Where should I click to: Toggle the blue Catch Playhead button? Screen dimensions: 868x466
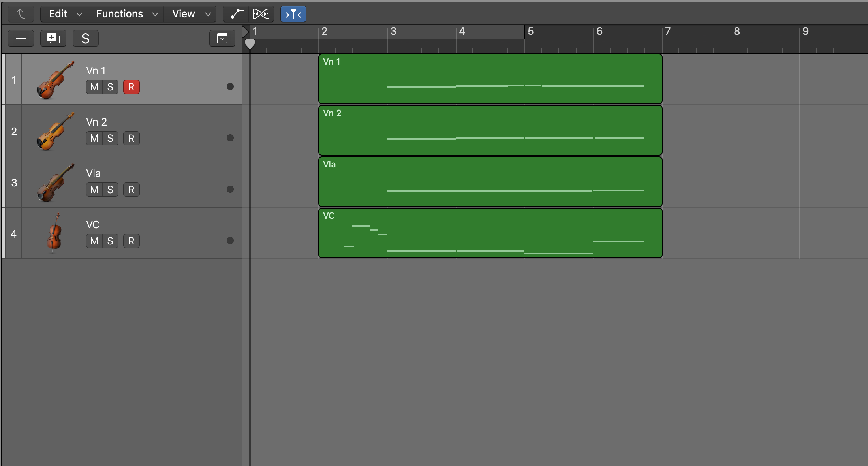coord(293,14)
